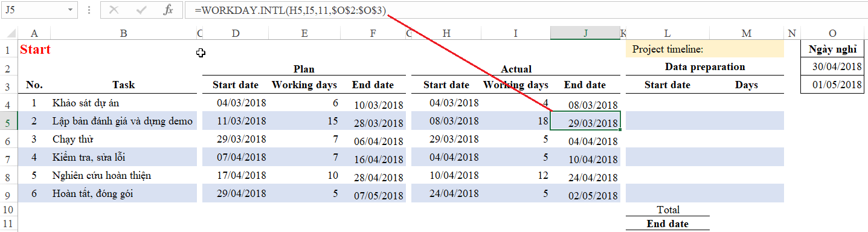Open Insert Function fx dialog
This screenshot has width=868, height=232.
click(x=169, y=10)
